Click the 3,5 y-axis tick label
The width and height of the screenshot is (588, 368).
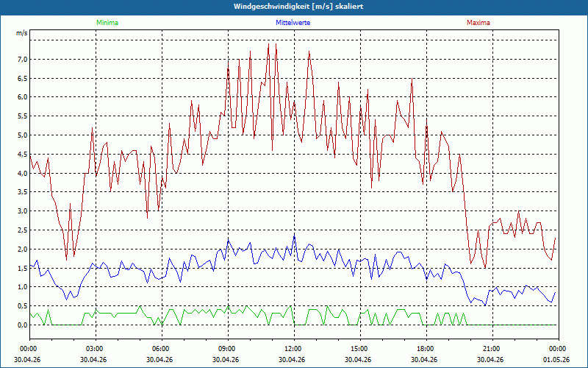pyautogui.click(x=22, y=192)
